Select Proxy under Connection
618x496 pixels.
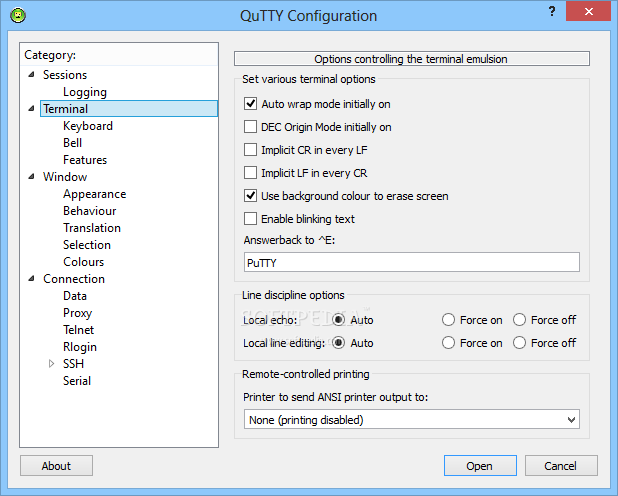[78, 313]
